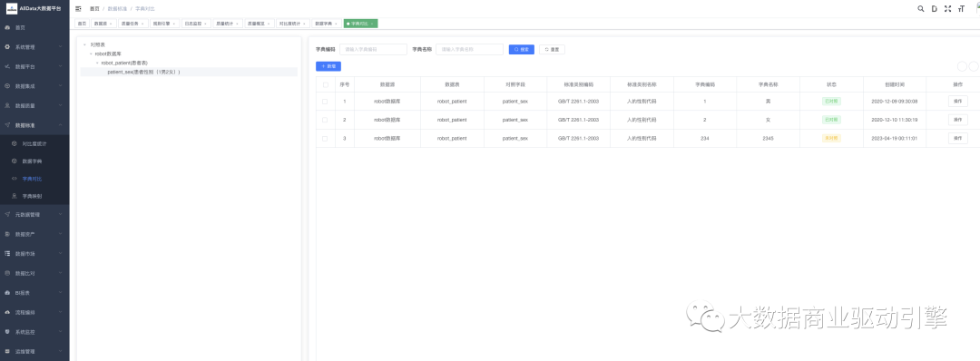Click the 首页 dashboard icon in sidebar
Screen dimensions: 980x361
(7, 27)
